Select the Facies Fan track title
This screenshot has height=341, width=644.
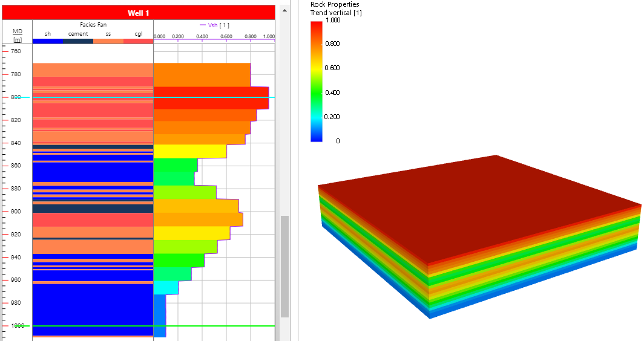click(93, 25)
